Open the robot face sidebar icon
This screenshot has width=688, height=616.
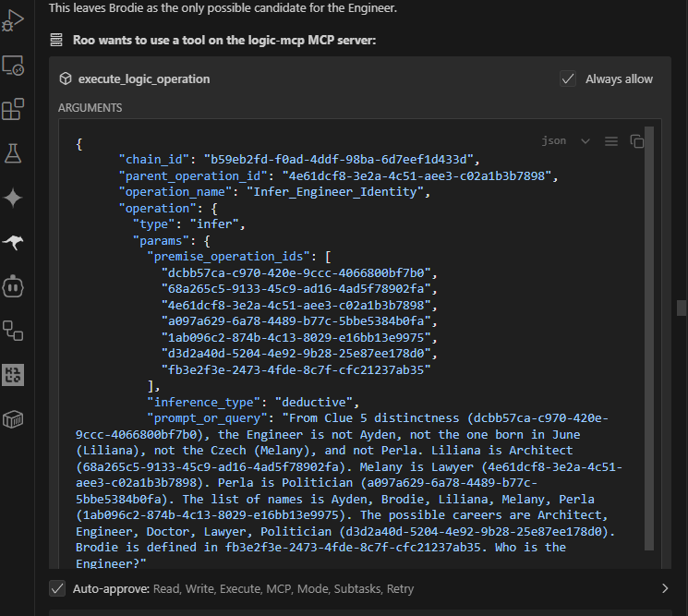click(x=13, y=286)
